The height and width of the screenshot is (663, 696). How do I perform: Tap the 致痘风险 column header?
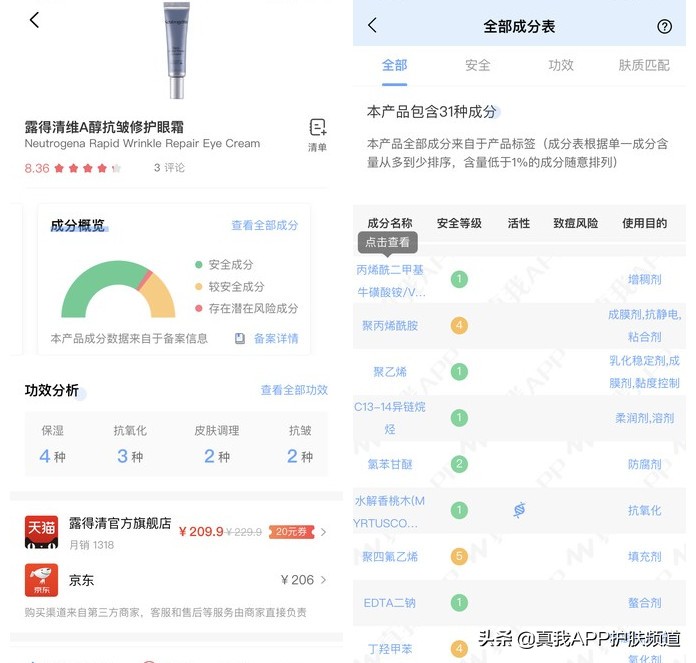pyautogui.click(x=576, y=223)
